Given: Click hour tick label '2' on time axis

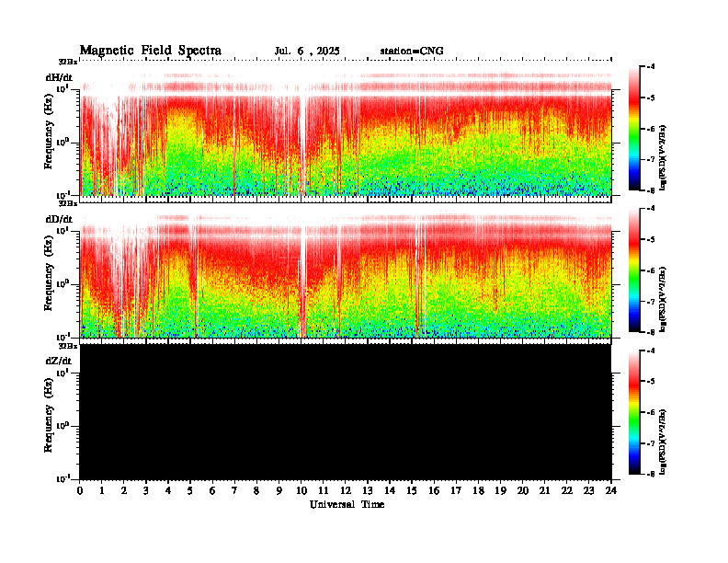Looking at the screenshot, I should (124, 490).
